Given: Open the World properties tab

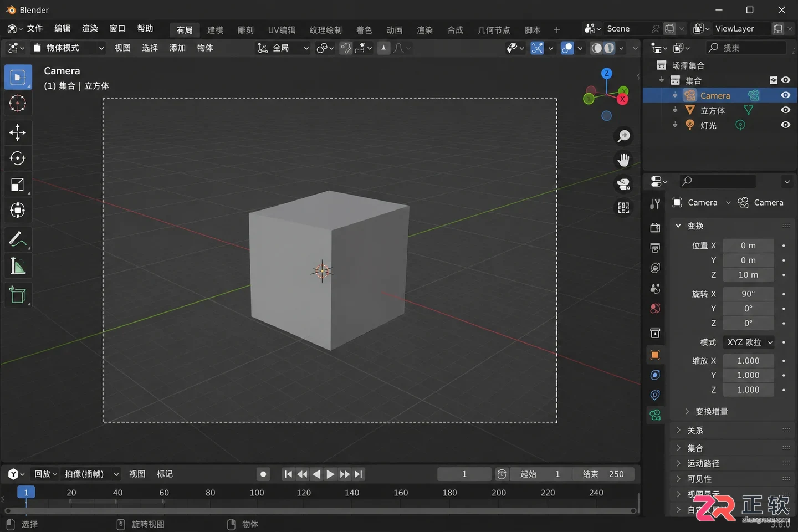Looking at the screenshot, I should (655, 309).
